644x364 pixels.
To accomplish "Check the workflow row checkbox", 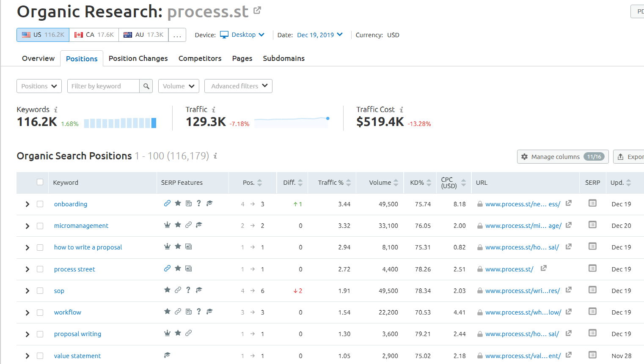I will pos(40,312).
